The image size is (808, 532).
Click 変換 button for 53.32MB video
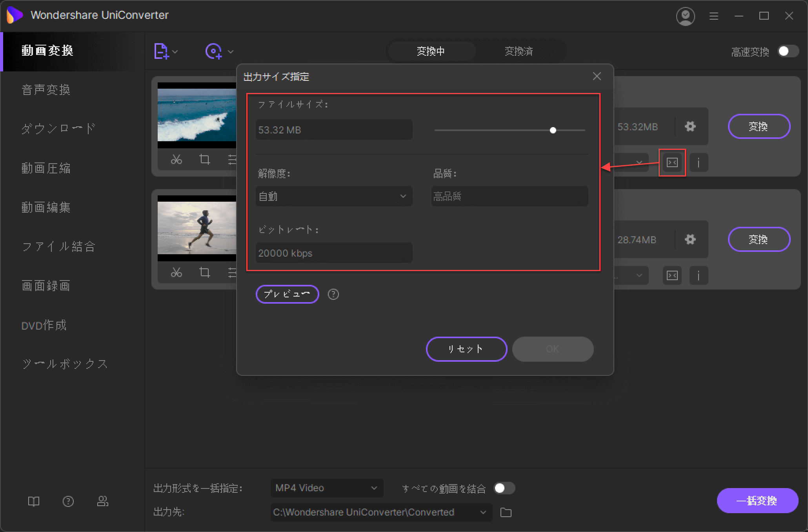(759, 126)
